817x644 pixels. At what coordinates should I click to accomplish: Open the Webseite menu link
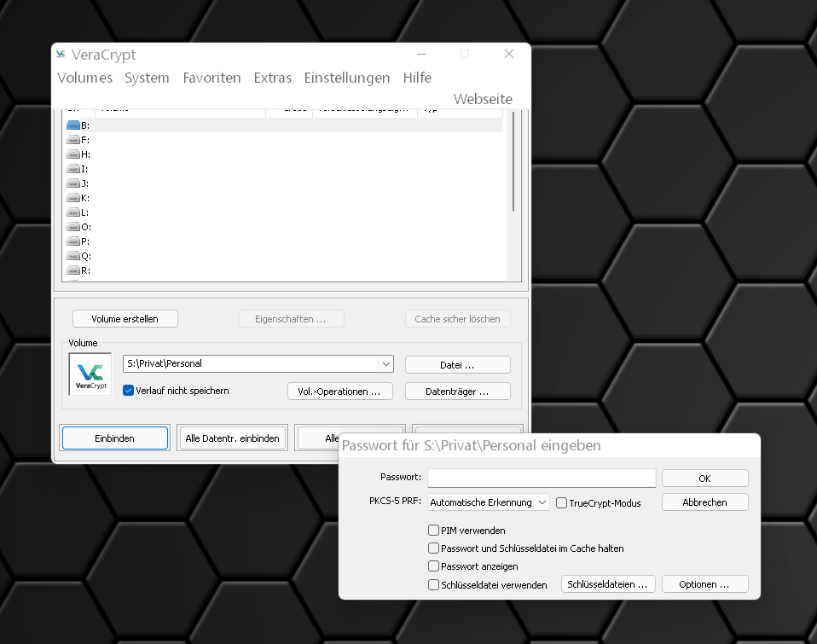(x=483, y=99)
